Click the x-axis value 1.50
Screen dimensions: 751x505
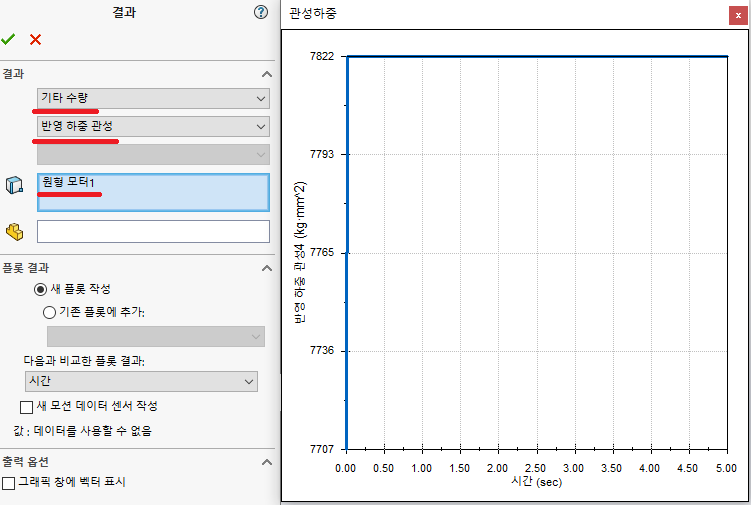(x=459, y=468)
